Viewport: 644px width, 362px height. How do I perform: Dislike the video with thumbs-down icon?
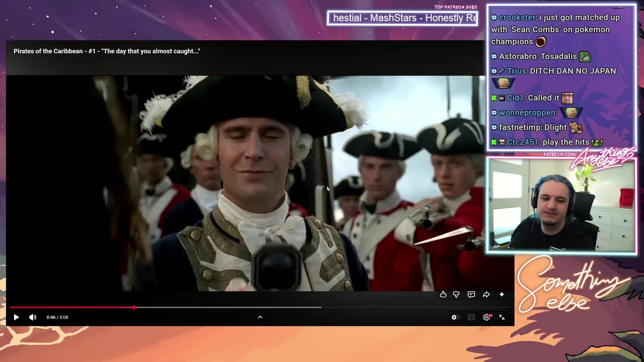456,295
